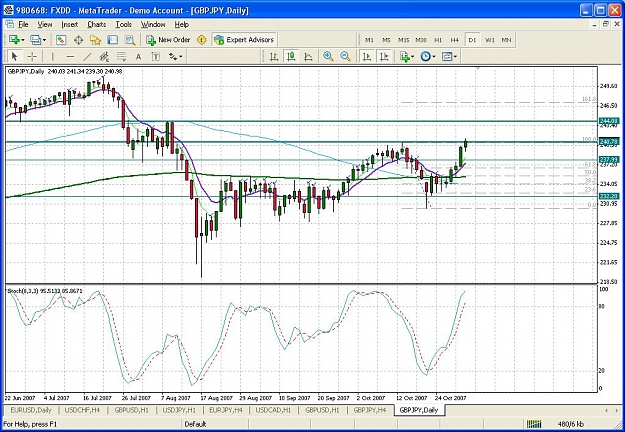625x432 pixels.
Task: Switch to the USDCHF,H4 chart tab
Action: point(83,410)
